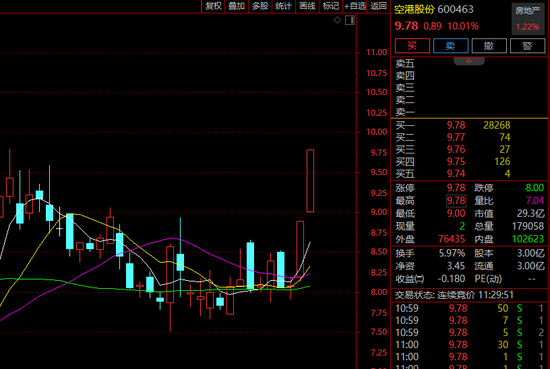
Task: Click the blue 卖 sell button
Action: point(451,46)
